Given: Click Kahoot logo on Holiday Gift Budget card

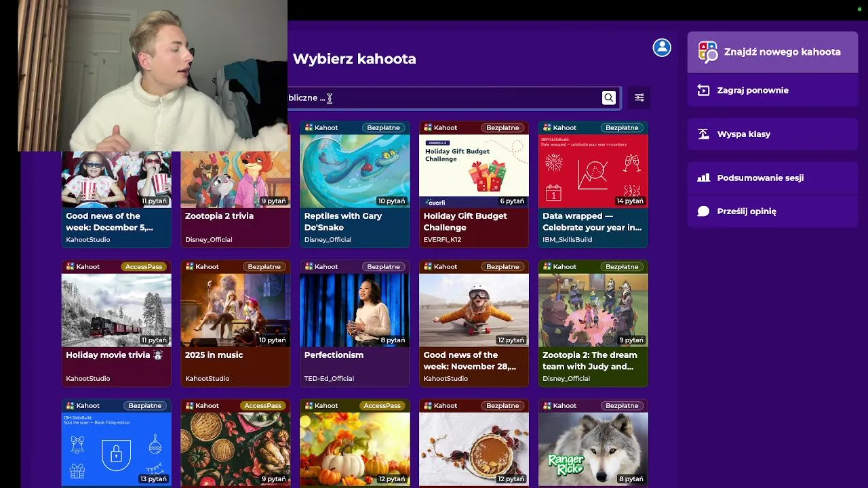Looking at the screenshot, I should [x=428, y=127].
